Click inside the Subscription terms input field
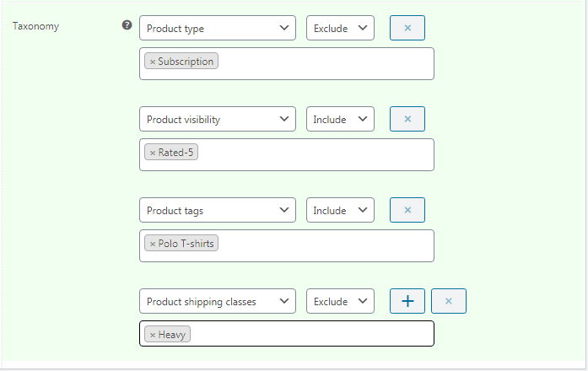 click(x=325, y=63)
